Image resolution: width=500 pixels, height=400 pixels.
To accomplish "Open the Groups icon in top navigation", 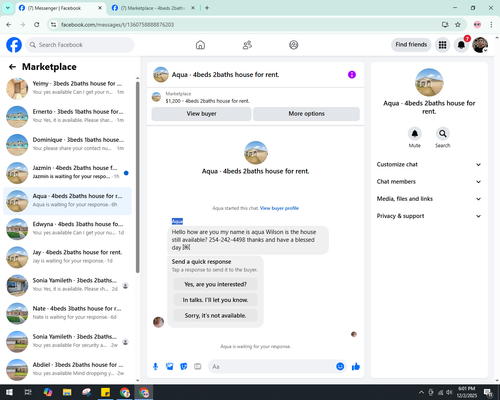I will [294, 45].
